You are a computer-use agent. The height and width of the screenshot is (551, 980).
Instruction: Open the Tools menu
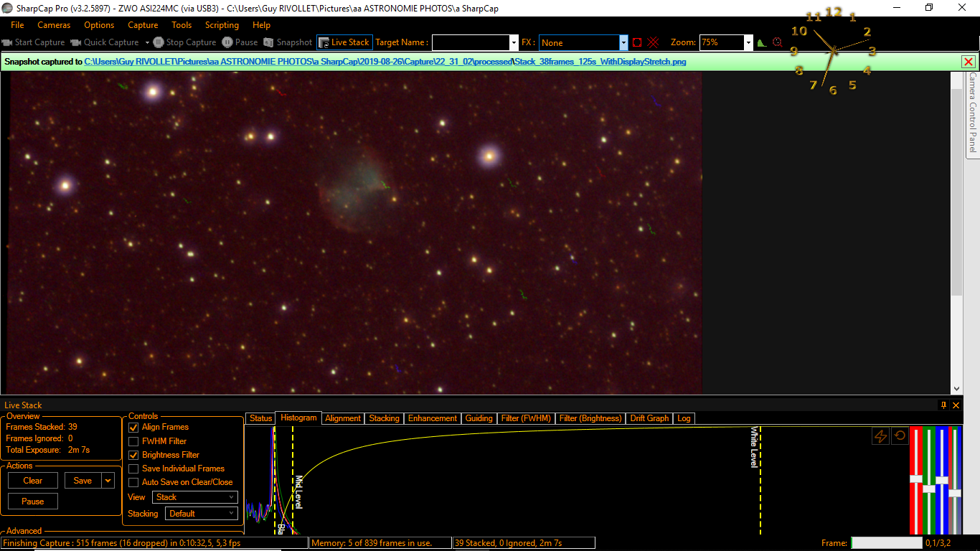pos(182,25)
